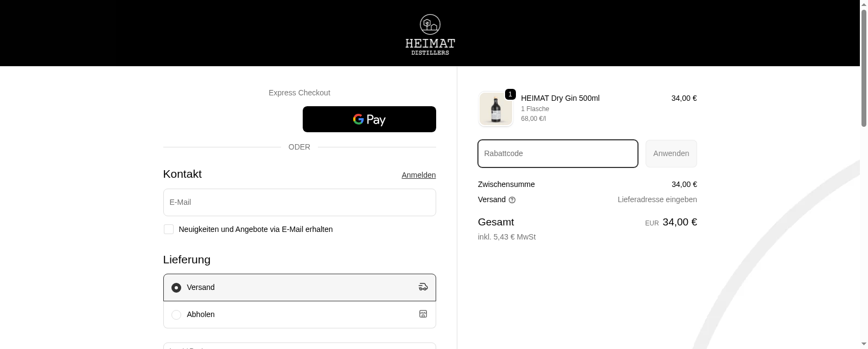Click the Abholen option row
The image size is (868, 349).
[299, 314]
